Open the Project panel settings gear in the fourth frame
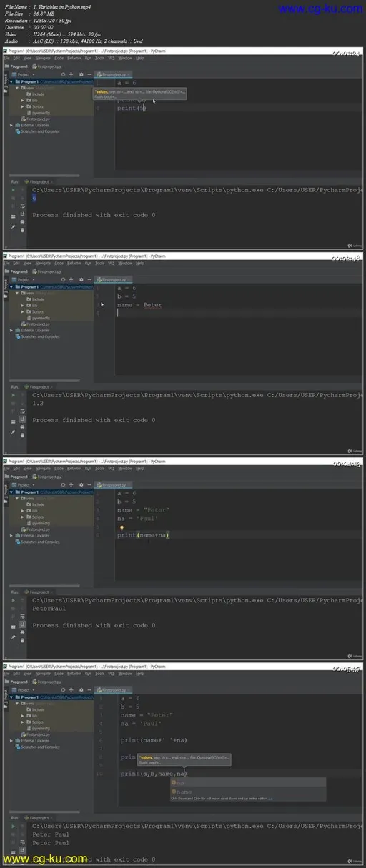Image resolution: width=366 pixels, height=868 pixels. [81, 690]
